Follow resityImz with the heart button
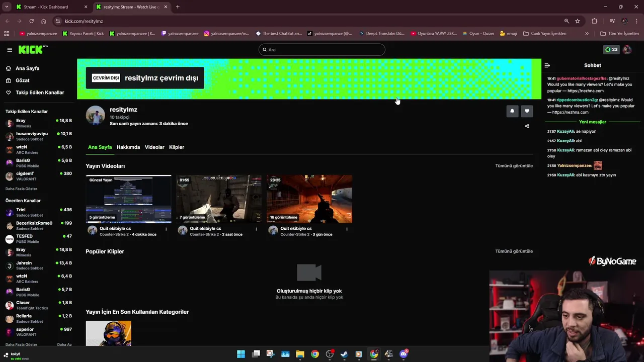This screenshot has width=644, height=362. click(527, 111)
